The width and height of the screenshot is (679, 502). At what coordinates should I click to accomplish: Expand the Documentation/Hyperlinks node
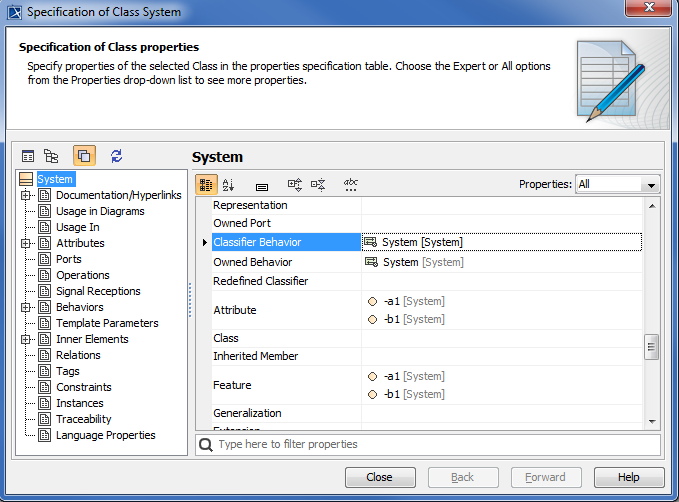click(x=26, y=195)
